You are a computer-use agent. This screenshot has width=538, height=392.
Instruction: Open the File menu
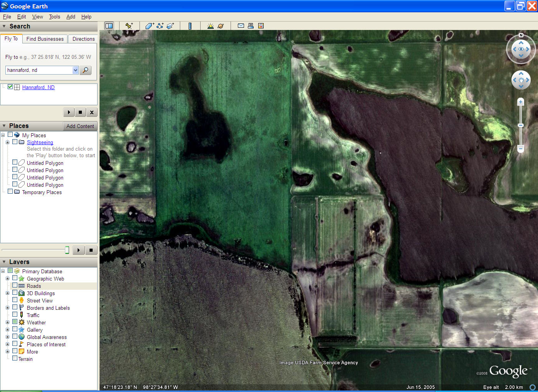pos(7,17)
